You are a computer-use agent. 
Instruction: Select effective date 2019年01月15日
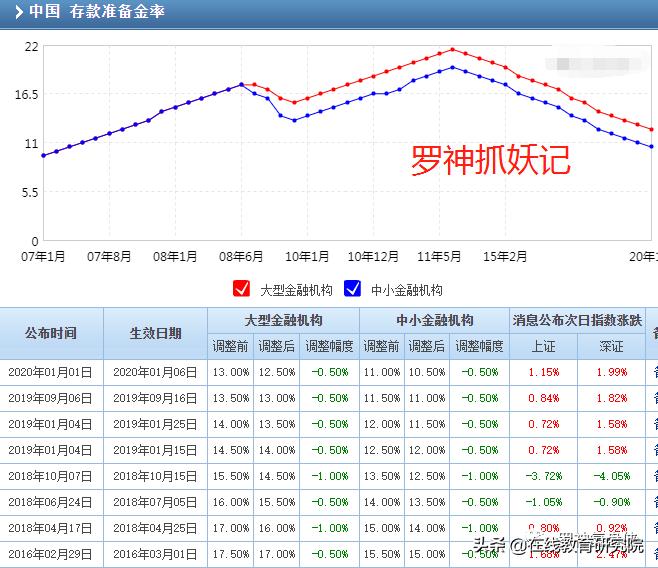click(x=155, y=450)
